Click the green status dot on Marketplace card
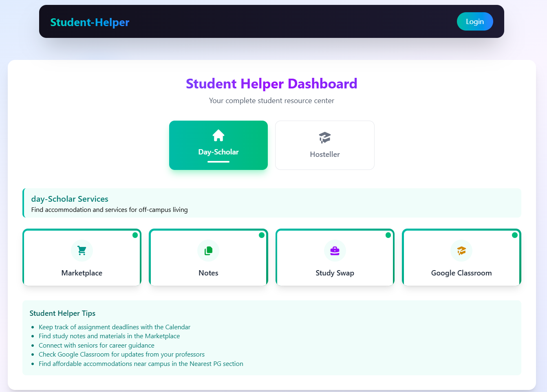The image size is (547, 392). 135,235
